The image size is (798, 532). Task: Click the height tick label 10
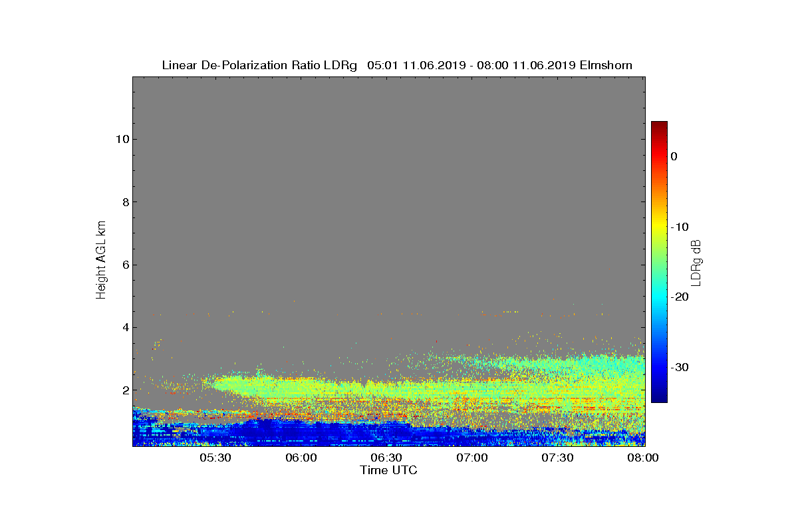(x=121, y=139)
